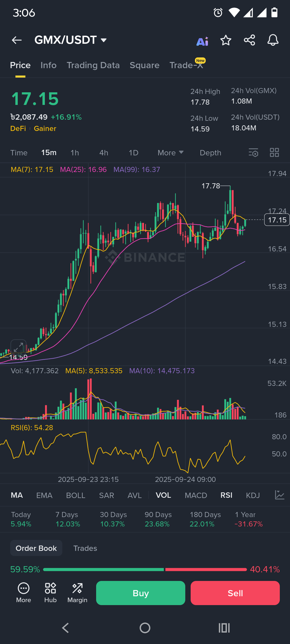This screenshot has width=290, height=644.
Task: Select 1h chart interval
Action: pos(75,153)
